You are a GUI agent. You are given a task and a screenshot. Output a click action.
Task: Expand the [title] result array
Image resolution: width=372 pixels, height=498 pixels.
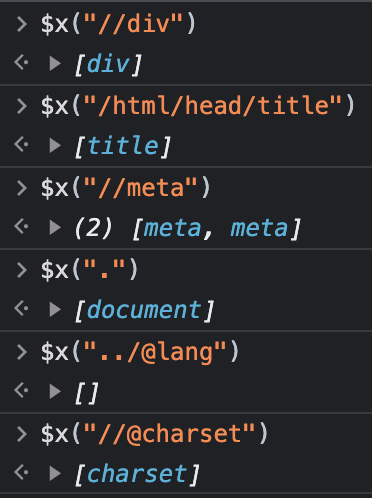(55, 145)
